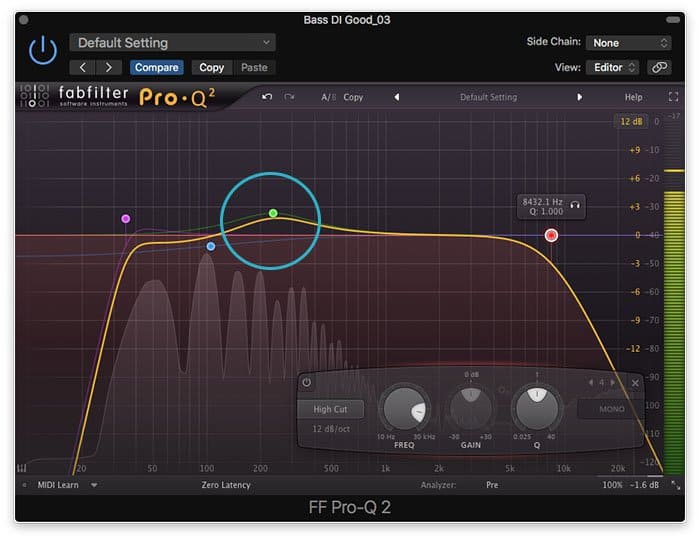The height and width of the screenshot is (540, 700).
Task: Click the MONO stereo placement button
Action: click(612, 409)
